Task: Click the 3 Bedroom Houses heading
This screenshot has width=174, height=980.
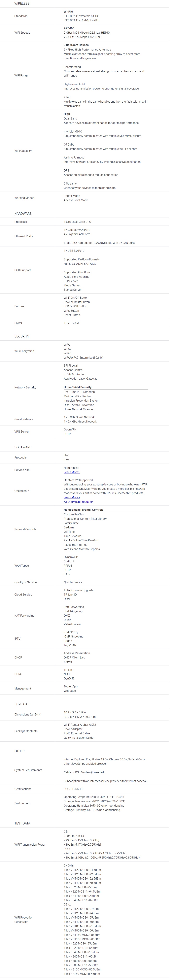Action: point(76,45)
